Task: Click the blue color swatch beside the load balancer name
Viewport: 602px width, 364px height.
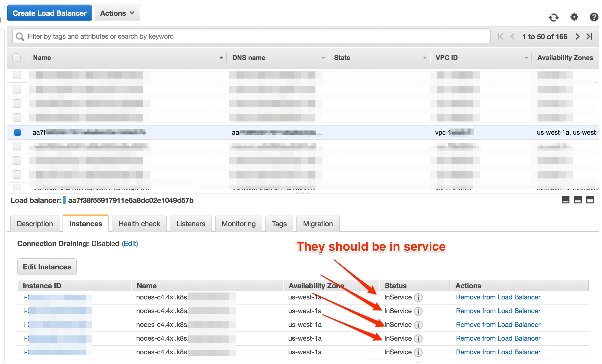Action: pyautogui.click(x=64, y=200)
